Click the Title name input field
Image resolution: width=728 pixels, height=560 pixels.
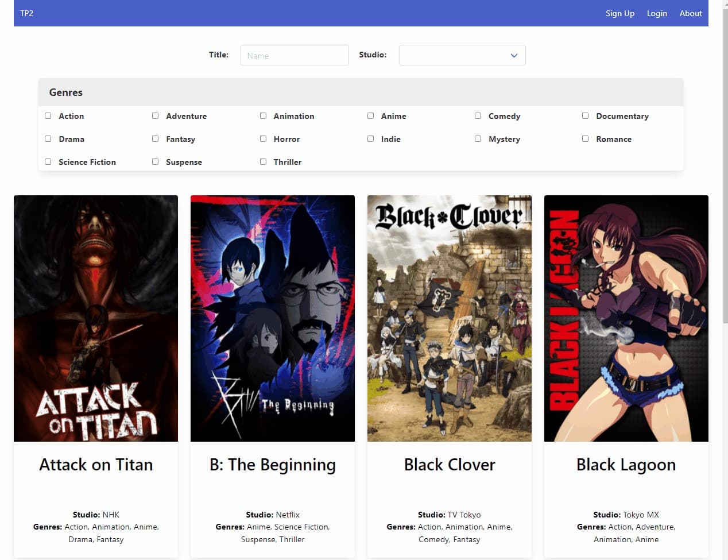[295, 55]
